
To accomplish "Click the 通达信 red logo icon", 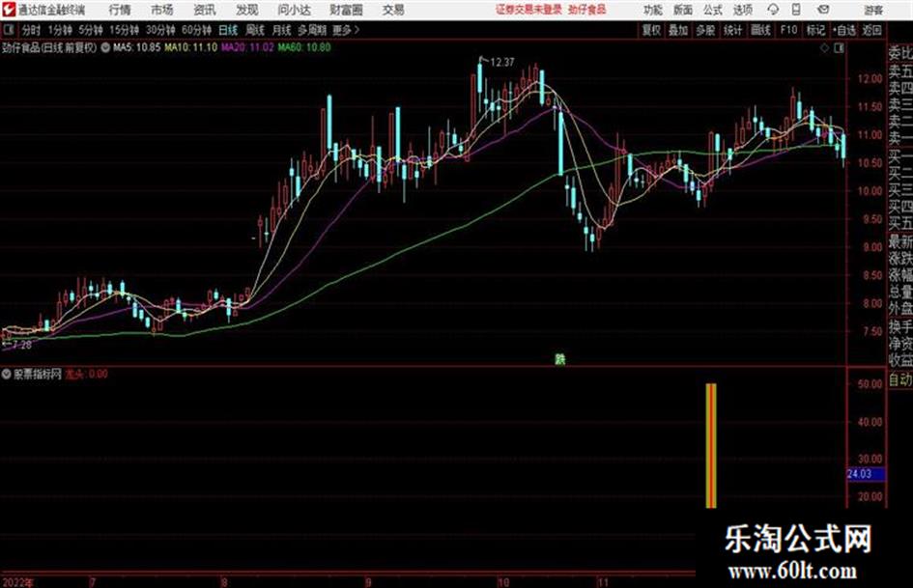I will tap(9, 10).
